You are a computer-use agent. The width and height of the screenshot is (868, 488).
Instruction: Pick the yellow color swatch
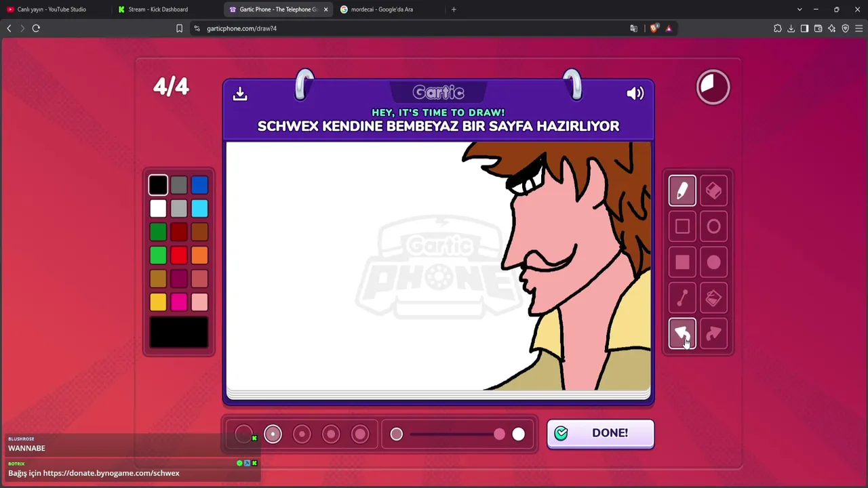(x=158, y=302)
